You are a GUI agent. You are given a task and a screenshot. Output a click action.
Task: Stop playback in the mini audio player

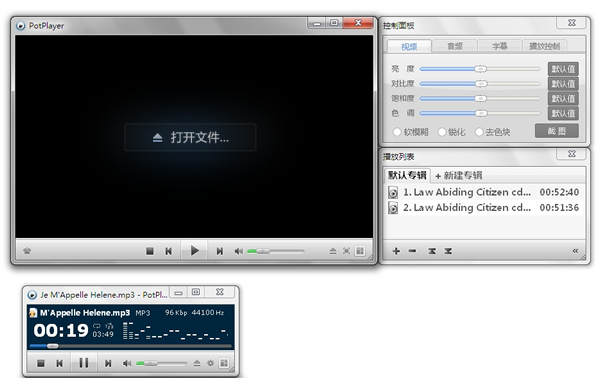coord(41,363)
